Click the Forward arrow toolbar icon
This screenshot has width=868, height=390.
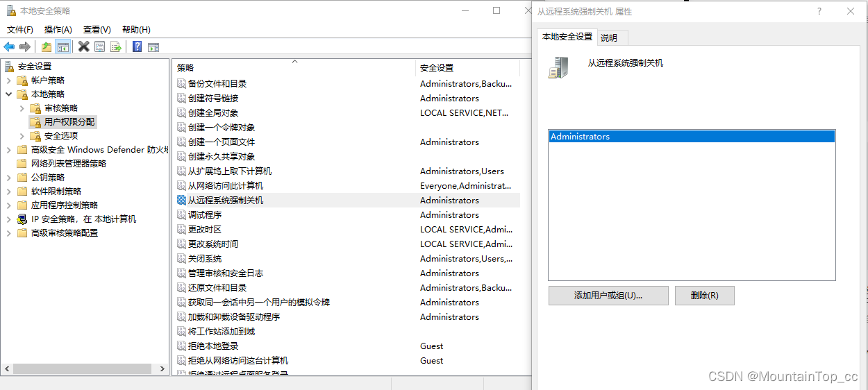25,46
